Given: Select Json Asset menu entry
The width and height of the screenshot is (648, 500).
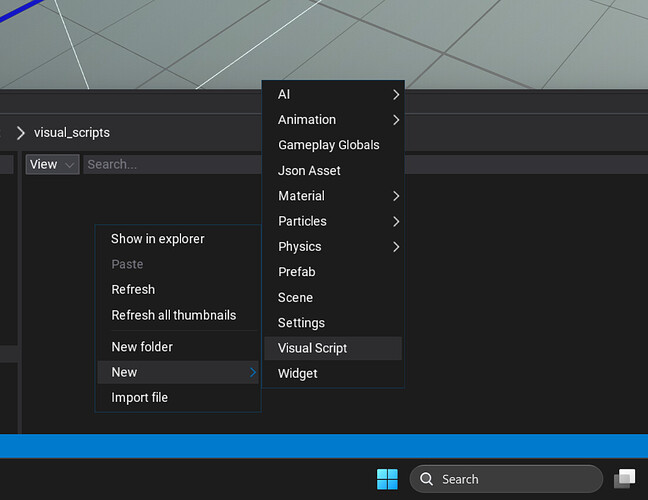Looking at the screenshot, I should [x=310, y=170].
